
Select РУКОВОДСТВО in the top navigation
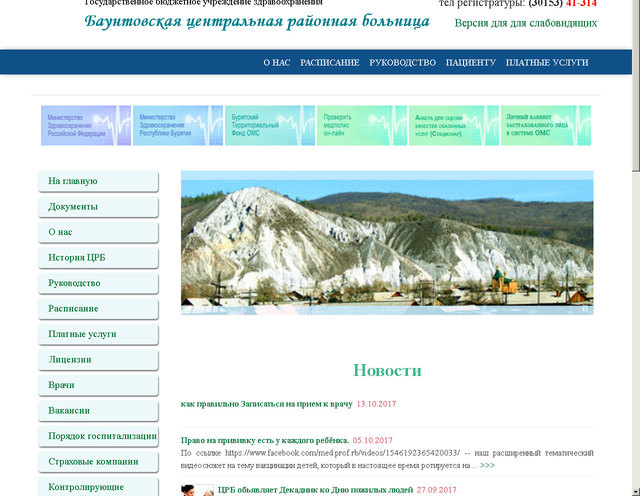coord(402,62)
